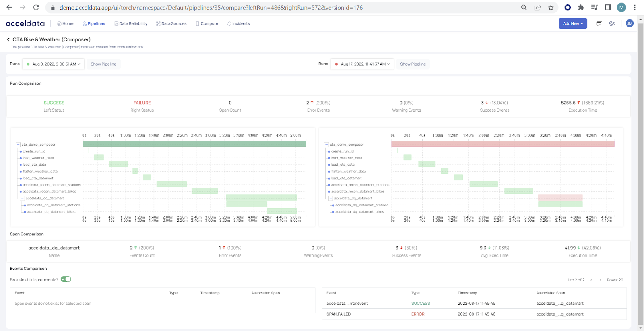This screenshot has width=644, height=331.
Task: Open the Extensions puzzle icon
Action: coord(581,8)
